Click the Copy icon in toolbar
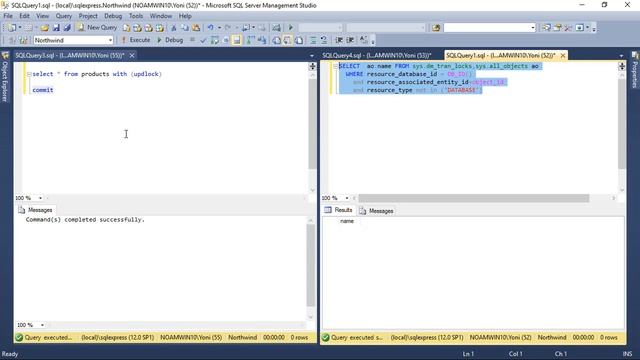Image resolution: width=640 pixels, height=360 pixels. (185, 28)
